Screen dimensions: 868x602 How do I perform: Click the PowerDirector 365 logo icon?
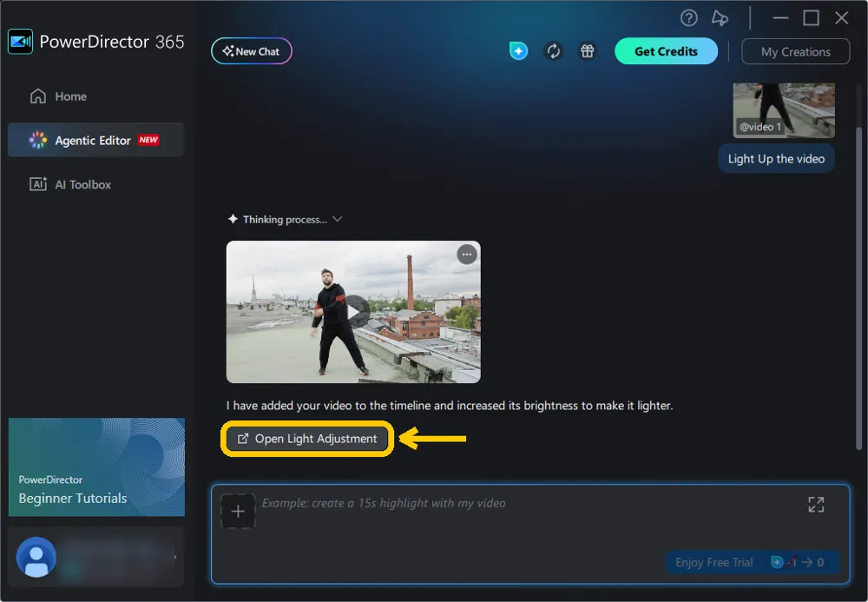21,42
